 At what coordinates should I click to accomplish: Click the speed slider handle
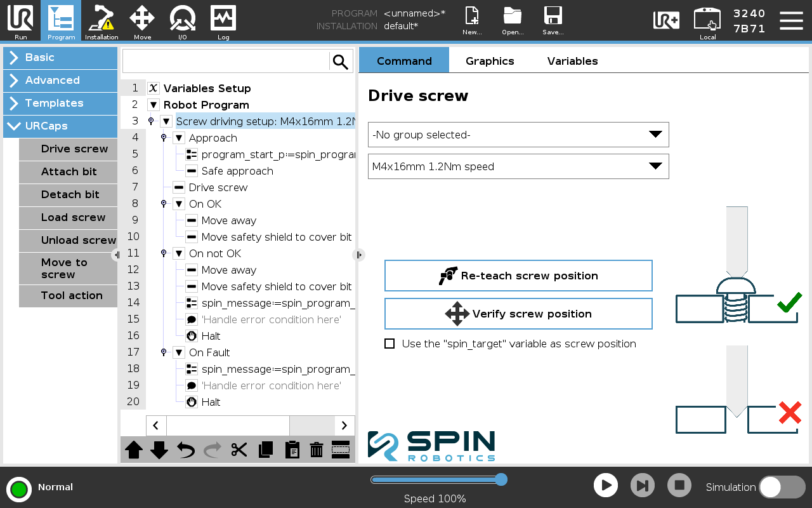pyautogui.click(x=501, y=479)
